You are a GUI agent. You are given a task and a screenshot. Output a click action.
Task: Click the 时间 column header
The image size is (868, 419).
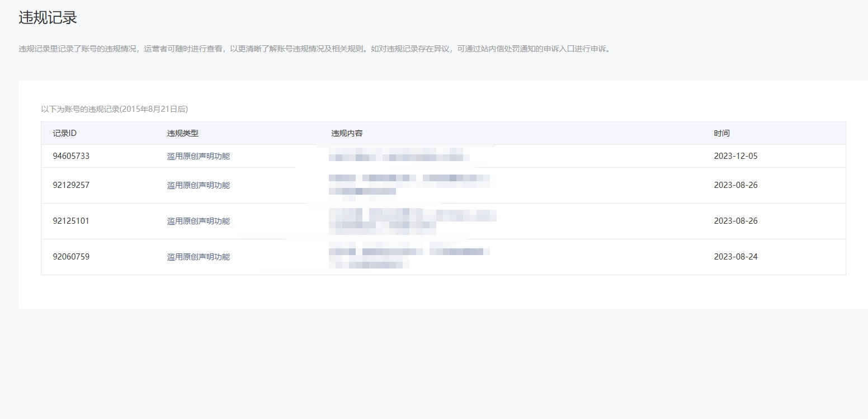coord(721,133)
